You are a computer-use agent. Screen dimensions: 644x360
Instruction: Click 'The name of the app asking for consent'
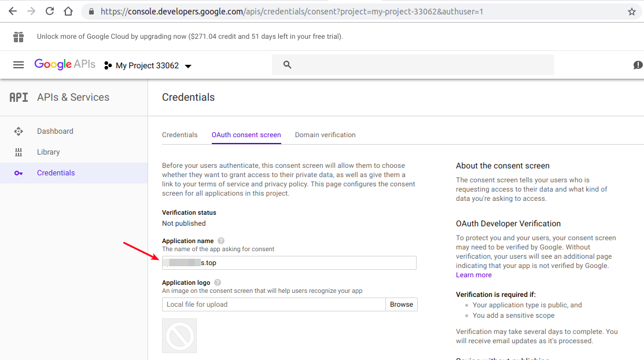point(218,249)
